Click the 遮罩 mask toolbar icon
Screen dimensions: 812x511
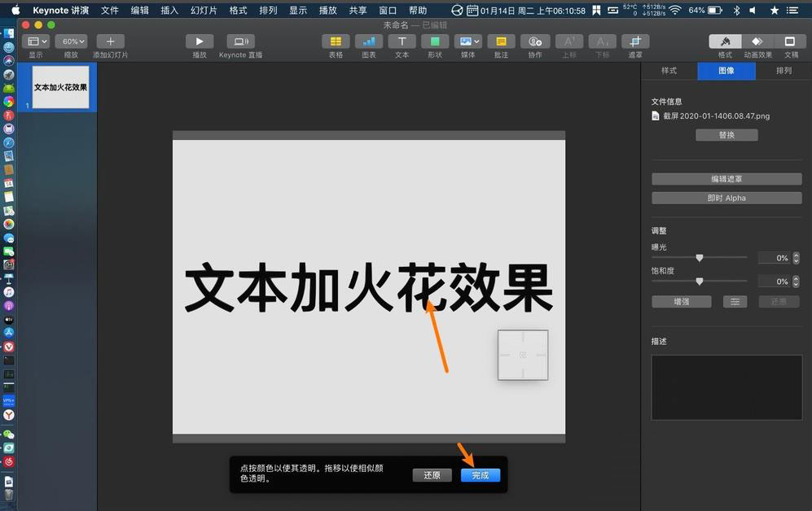634,41
